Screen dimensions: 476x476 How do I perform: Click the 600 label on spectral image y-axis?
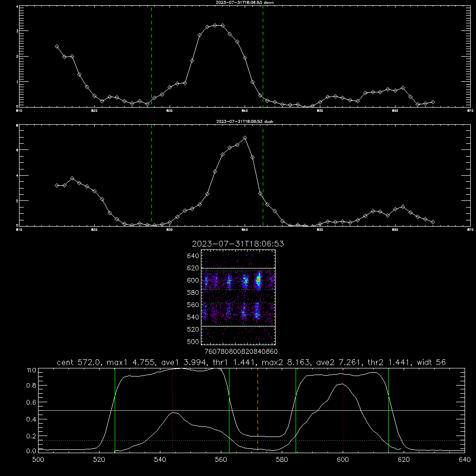tap(193, 280)
